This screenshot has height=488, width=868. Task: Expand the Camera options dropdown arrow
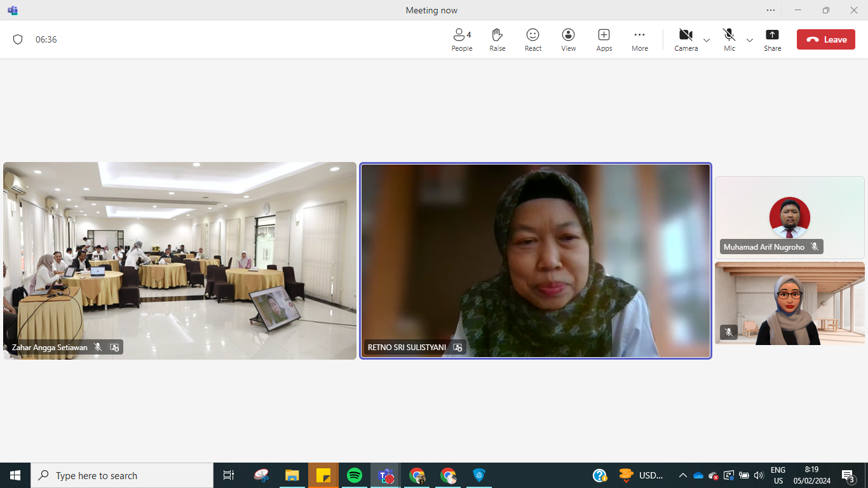point(707,40)
